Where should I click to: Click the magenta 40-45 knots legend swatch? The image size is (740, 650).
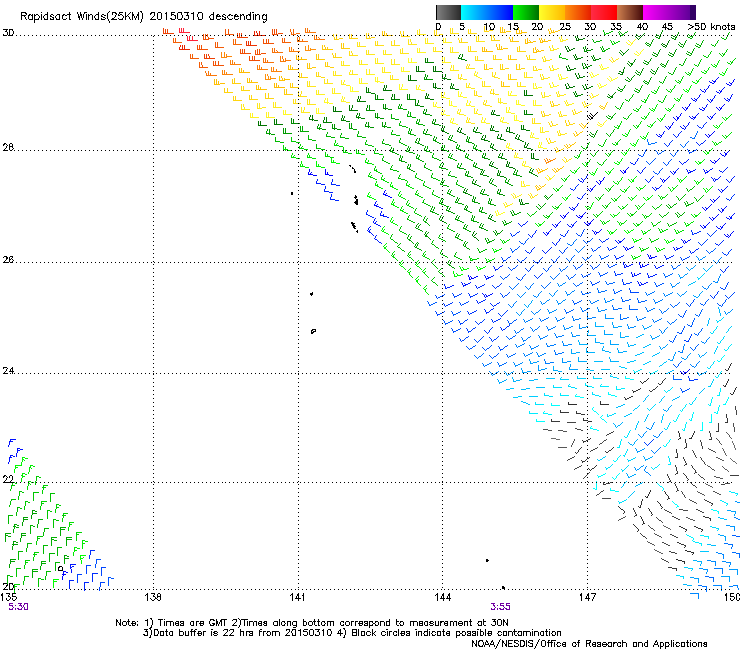pos(656,12)
